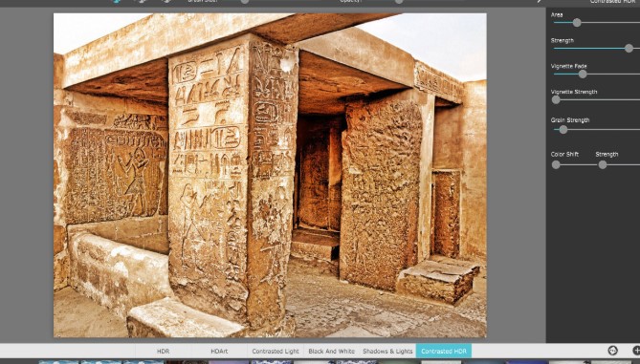
Task: Select the highlighted Contrasted HDR tab
Action: [x=444, y=351]
